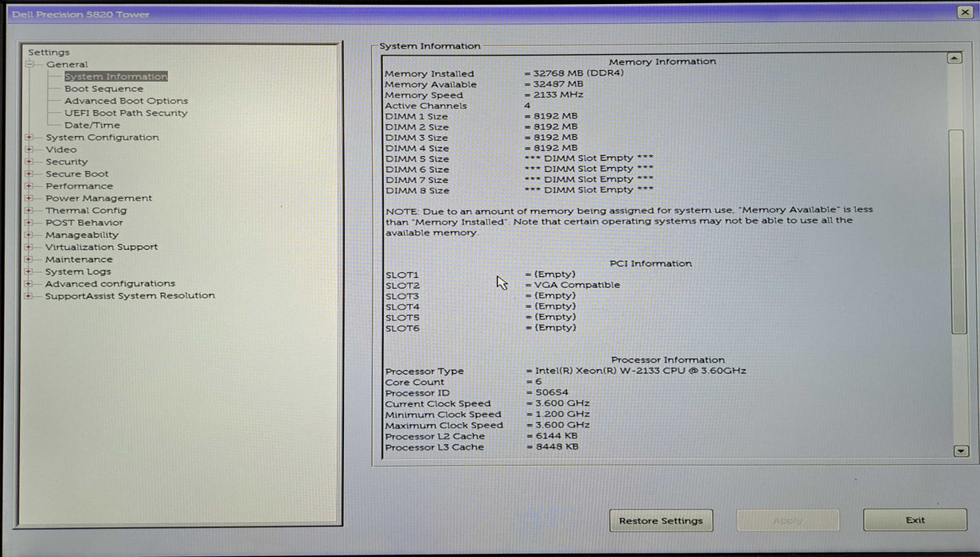Click the scrollbar up arrow
Screen dimensions: 980x557
pyautogui.click(x=955, y=58)
